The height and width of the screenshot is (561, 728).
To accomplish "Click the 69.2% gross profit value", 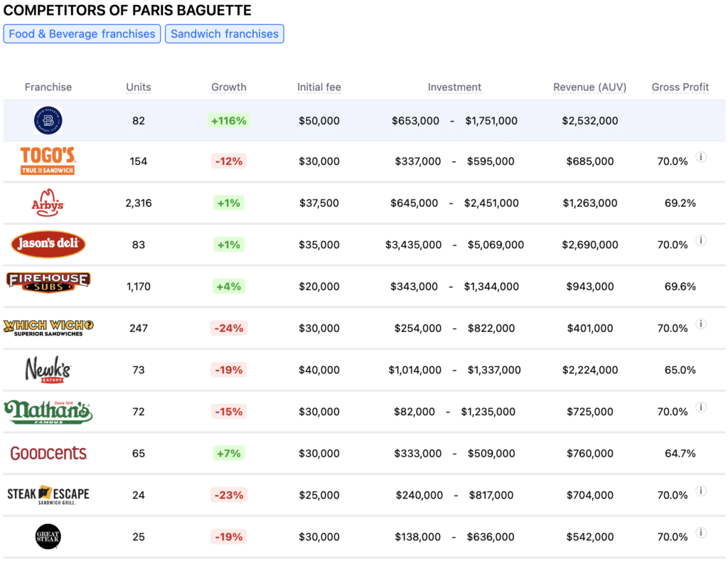I will point(680,203).
